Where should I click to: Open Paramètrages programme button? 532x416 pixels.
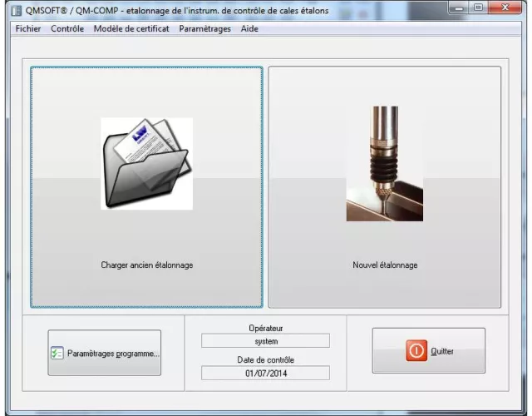(x=105, y=353)
